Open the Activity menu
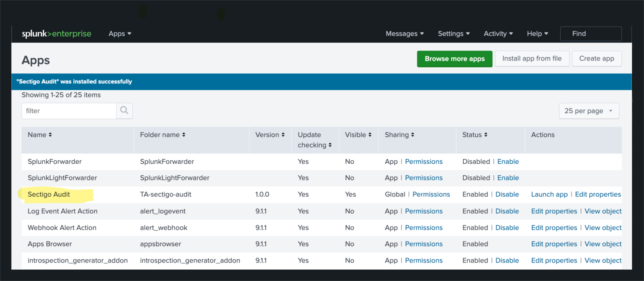This screenshot has height=281, width=644. point(498,34)
